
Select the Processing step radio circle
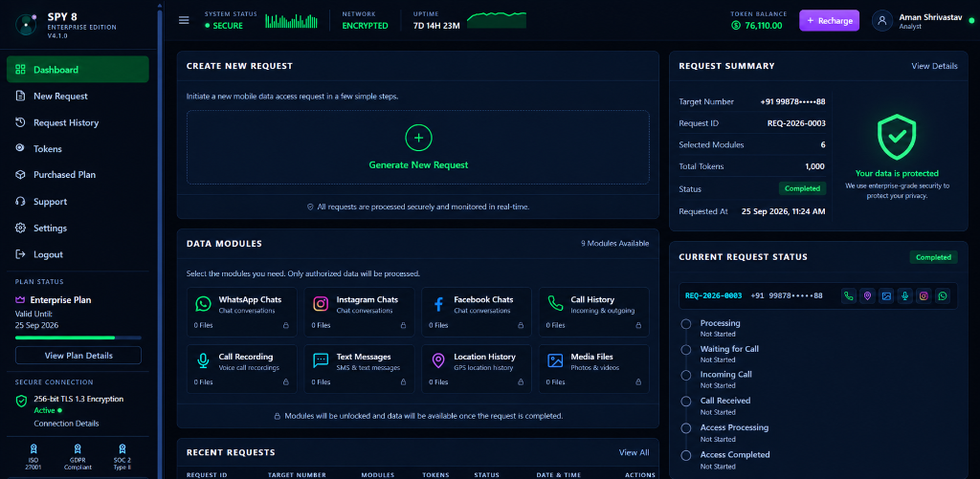[x=686, y=324]
